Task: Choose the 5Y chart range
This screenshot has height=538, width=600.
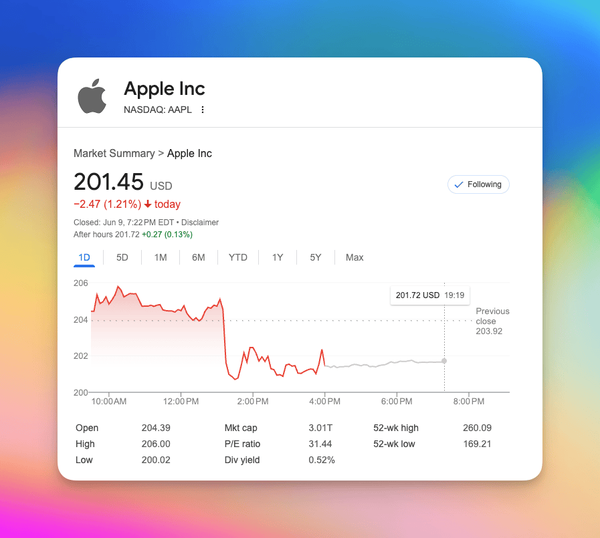Action: (315, 258)
